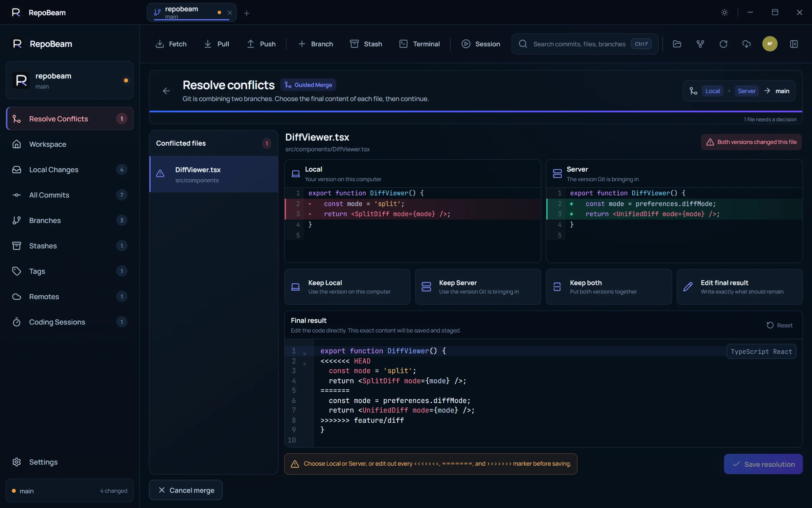Open Remotes in sidebar
Screen dimensions: 812x508
coord(70,296)
